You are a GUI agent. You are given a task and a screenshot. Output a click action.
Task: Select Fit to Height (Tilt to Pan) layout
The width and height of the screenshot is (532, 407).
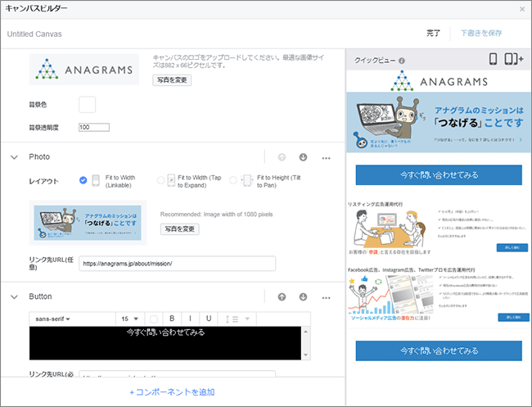[233, 180]
